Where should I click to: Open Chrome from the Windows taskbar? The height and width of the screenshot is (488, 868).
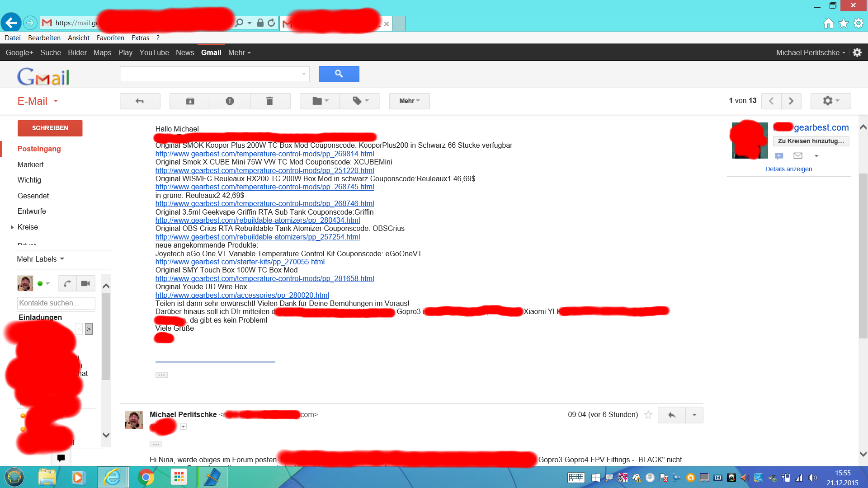click(146, 477)
